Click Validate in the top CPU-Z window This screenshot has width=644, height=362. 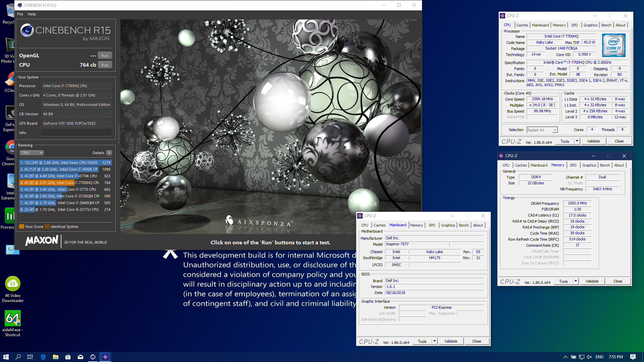pos(593,141)
